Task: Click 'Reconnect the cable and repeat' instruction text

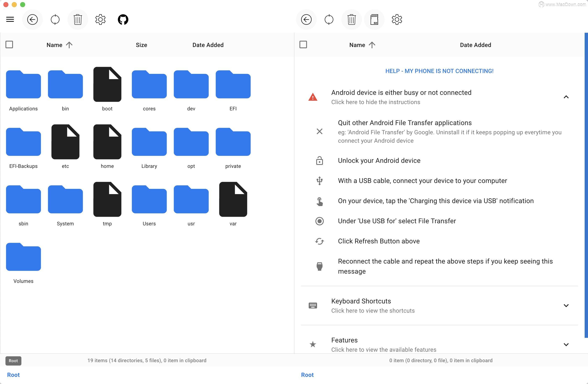Action: coord(445,266)
